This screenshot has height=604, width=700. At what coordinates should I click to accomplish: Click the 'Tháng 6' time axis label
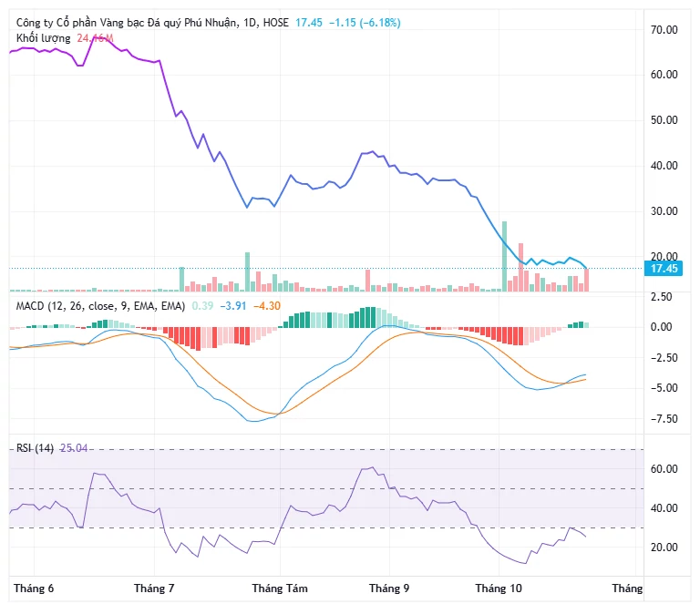pos(34,589)
